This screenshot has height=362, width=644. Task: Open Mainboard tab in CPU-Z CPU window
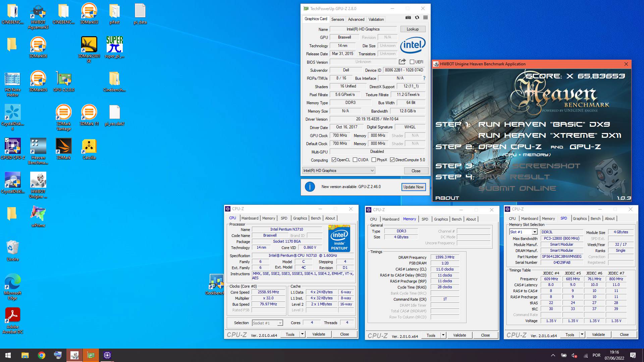point(250,218)
